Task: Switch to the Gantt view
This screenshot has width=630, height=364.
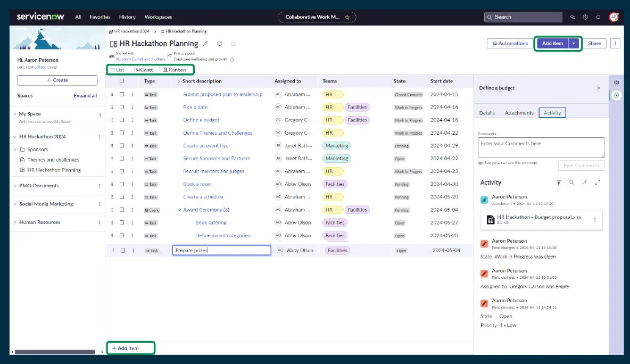Action: (x=144, y=70)
